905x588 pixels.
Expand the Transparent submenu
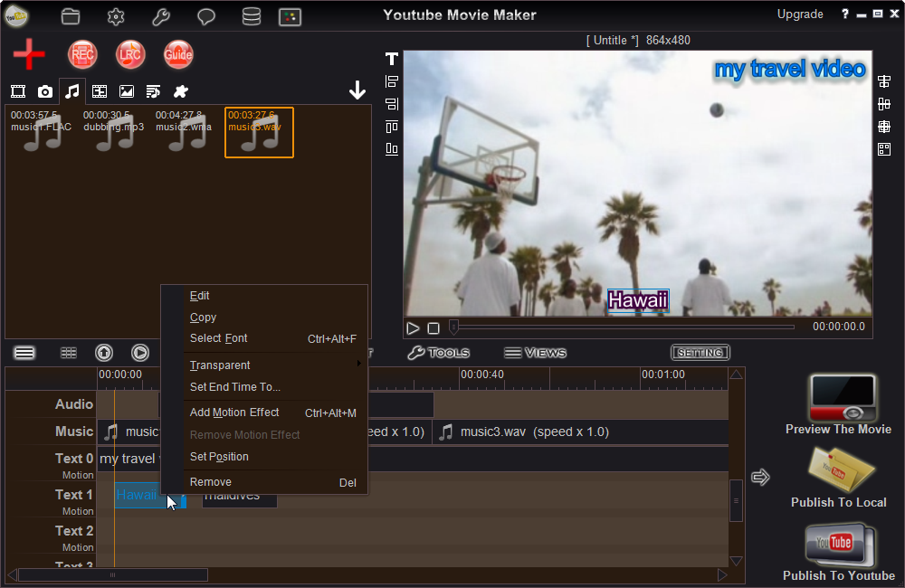tap(264, 365)
